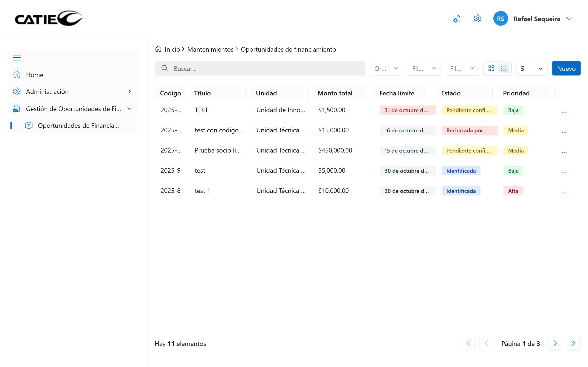Jump to last page double arrow
This screenshot has width=588, height=367.
coord(573,343)
